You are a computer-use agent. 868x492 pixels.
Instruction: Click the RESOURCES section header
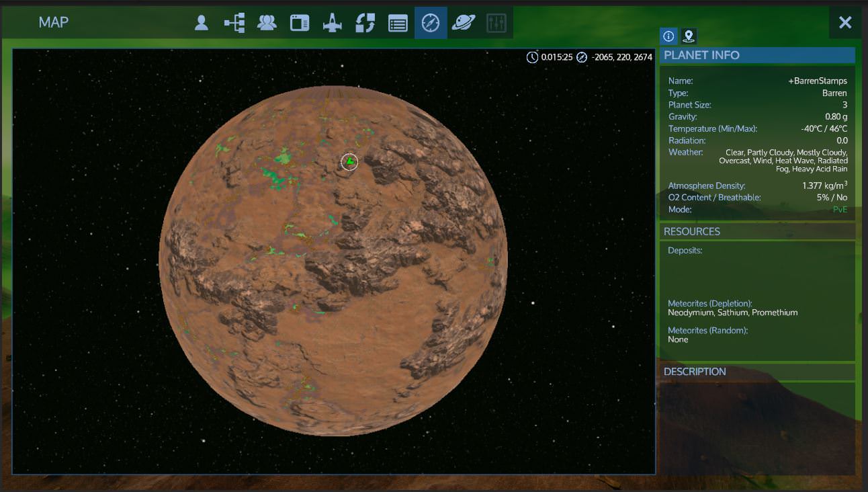[692, 231]
